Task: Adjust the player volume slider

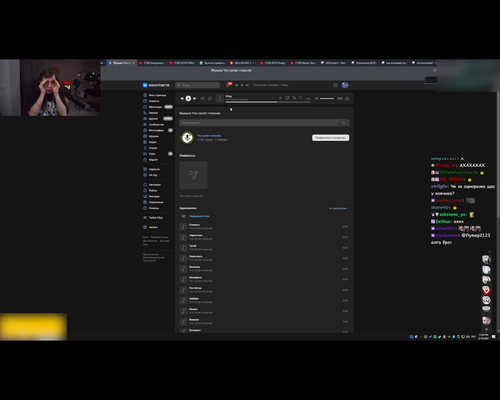Action: 327,98
